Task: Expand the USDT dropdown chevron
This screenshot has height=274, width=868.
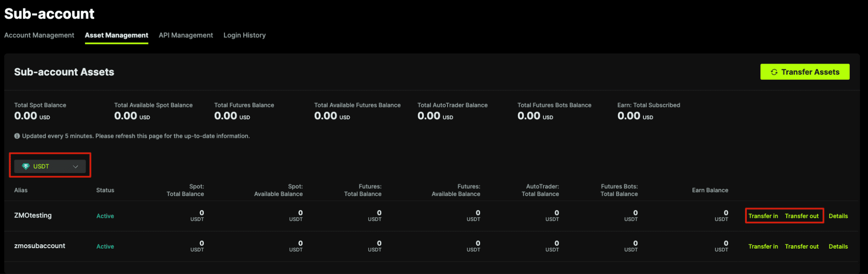Action: click(x=75, y=167)
